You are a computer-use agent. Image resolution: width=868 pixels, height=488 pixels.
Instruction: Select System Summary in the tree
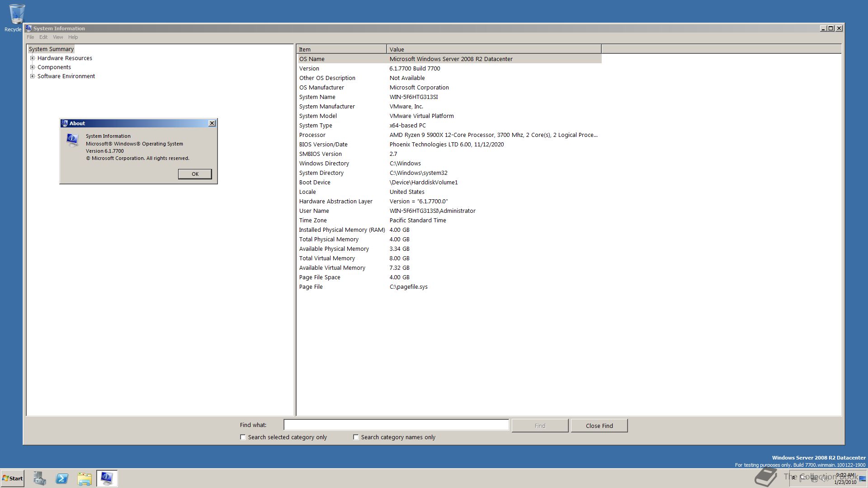tap(51, 49)
